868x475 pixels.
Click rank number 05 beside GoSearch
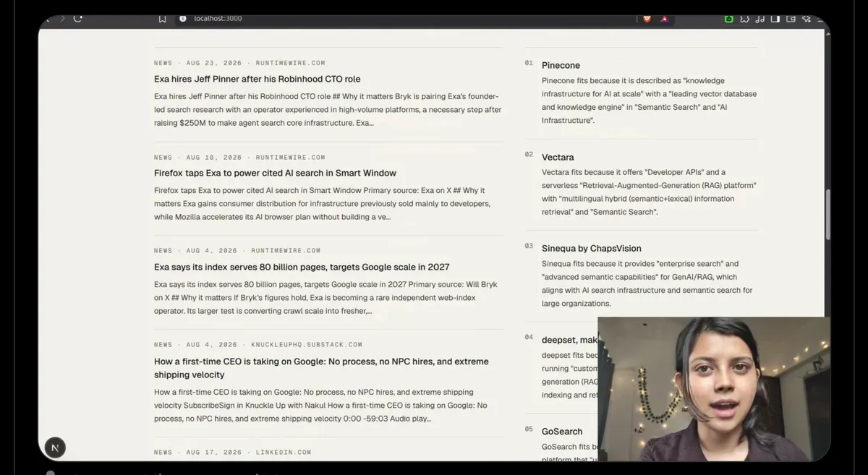pyautogui.click(x=529, y=429)
